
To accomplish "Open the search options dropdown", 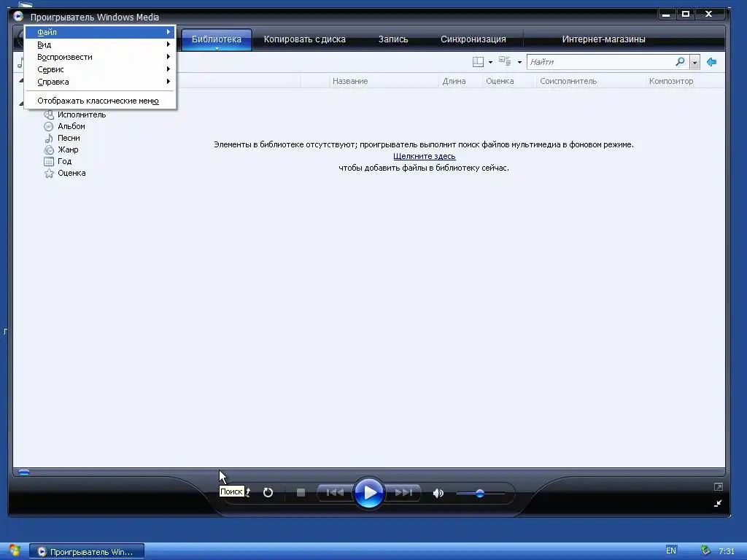I will click(x=694, y=63).
